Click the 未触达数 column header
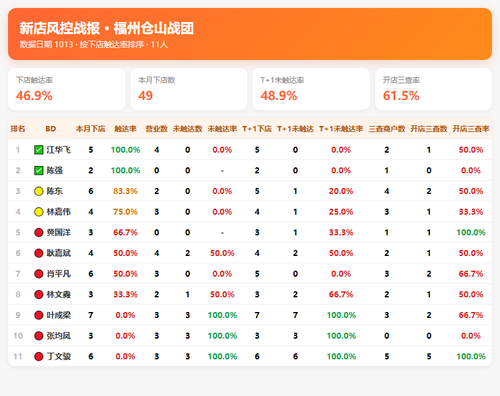Screen dimensions: 500x396 [x=188, y=129]
